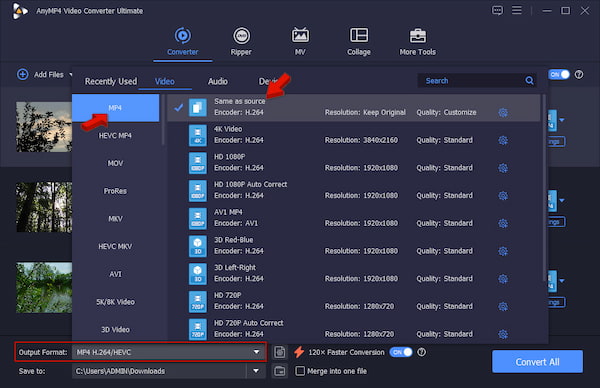The width and height of the screenshot is (600, 388).
Task: Click the 3D Red-Blue preset icon
Action: [198, 246]
